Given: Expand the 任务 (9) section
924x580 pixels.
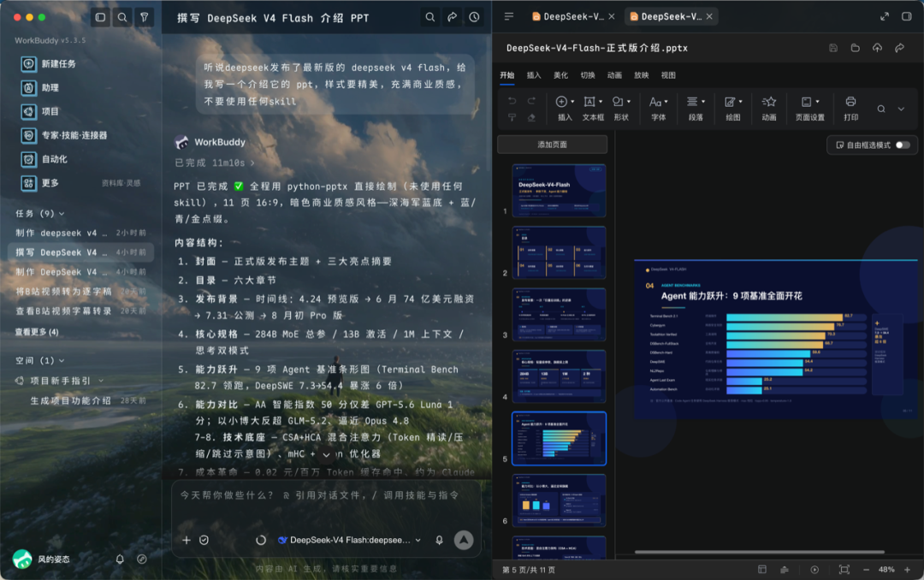Looking at the screenshot, I should [x=40, y=213].
